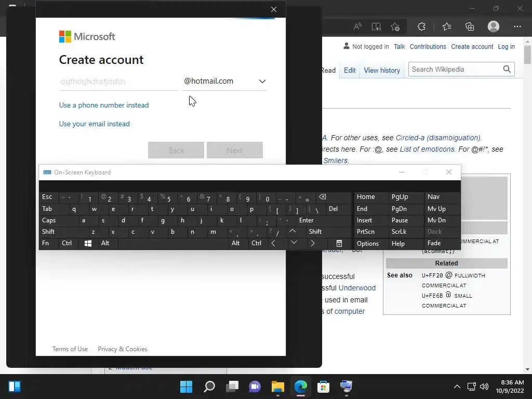
Task: Open Privacy & Cookies link
Action: pyautogui.click(x=123, y=349)
